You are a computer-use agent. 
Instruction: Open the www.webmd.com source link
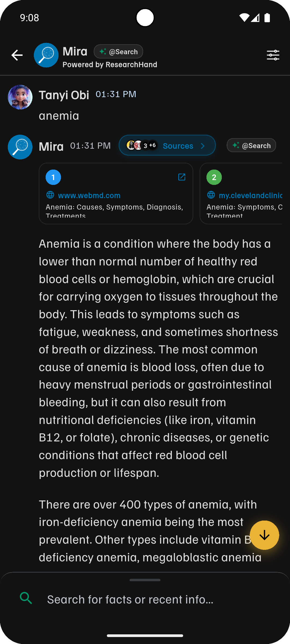coord(89,195)
